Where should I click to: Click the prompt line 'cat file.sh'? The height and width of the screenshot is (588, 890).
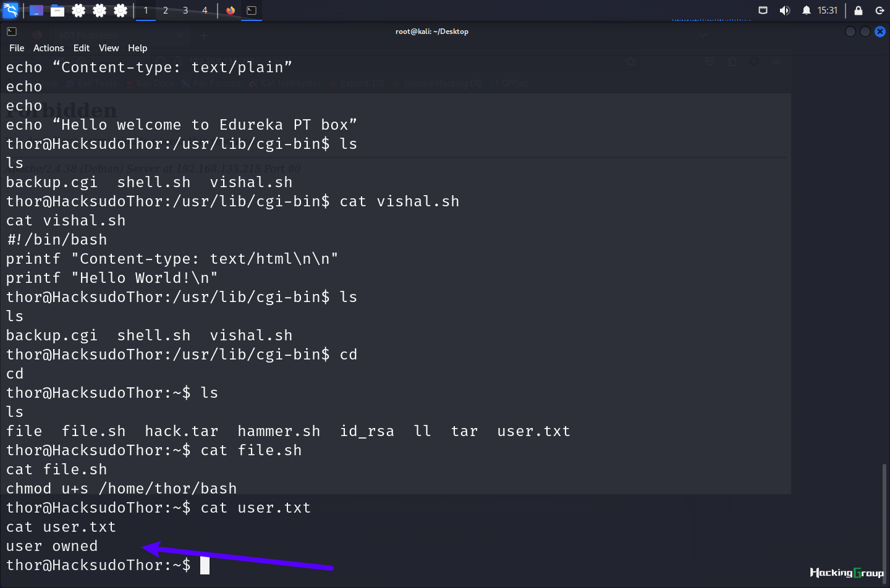(x=154, y=450)
